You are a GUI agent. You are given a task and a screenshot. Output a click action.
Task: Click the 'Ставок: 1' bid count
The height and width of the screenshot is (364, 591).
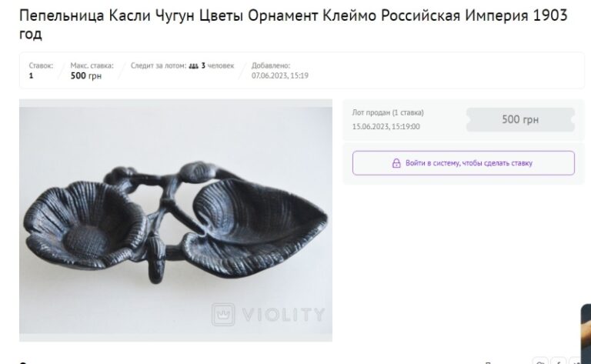tap(41, 71)
